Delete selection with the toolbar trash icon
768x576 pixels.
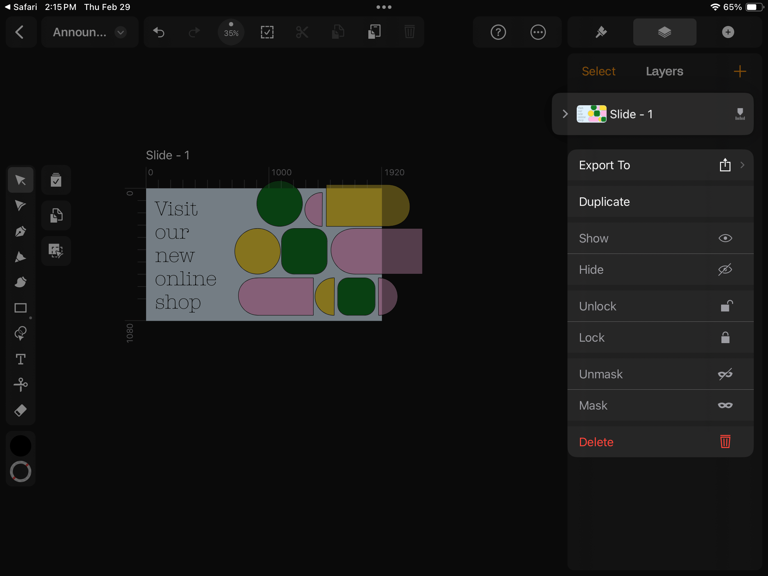point(409,32)
